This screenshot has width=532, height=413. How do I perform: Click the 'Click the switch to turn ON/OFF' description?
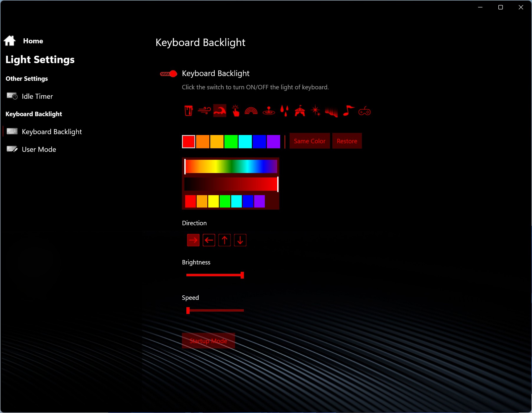click(255, 87)
